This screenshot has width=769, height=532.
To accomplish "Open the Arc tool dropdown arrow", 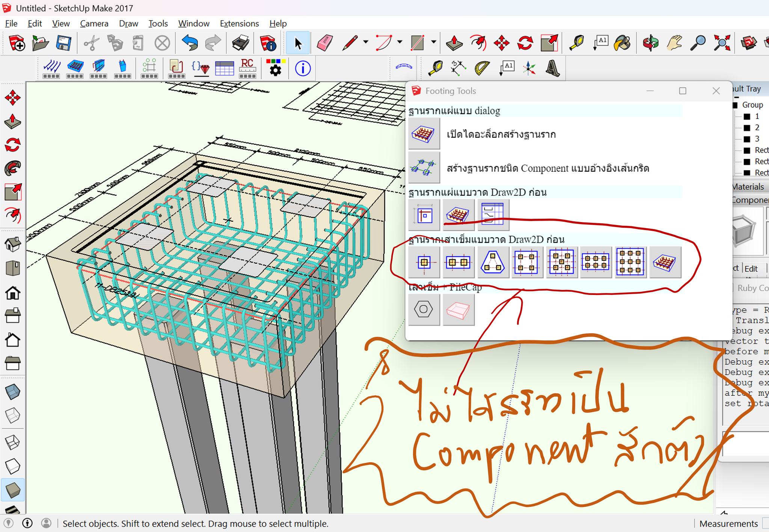I will coord(400,42).
